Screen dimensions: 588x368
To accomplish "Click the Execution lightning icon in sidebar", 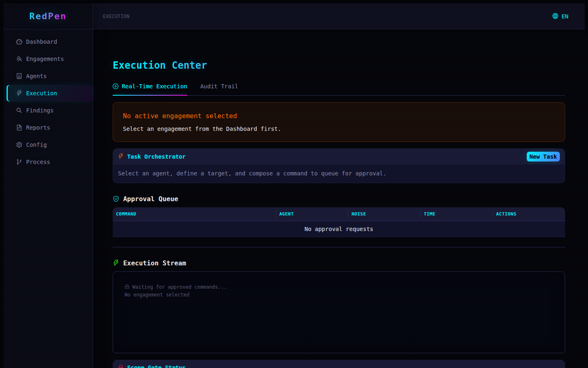I will tap(19, 93).
